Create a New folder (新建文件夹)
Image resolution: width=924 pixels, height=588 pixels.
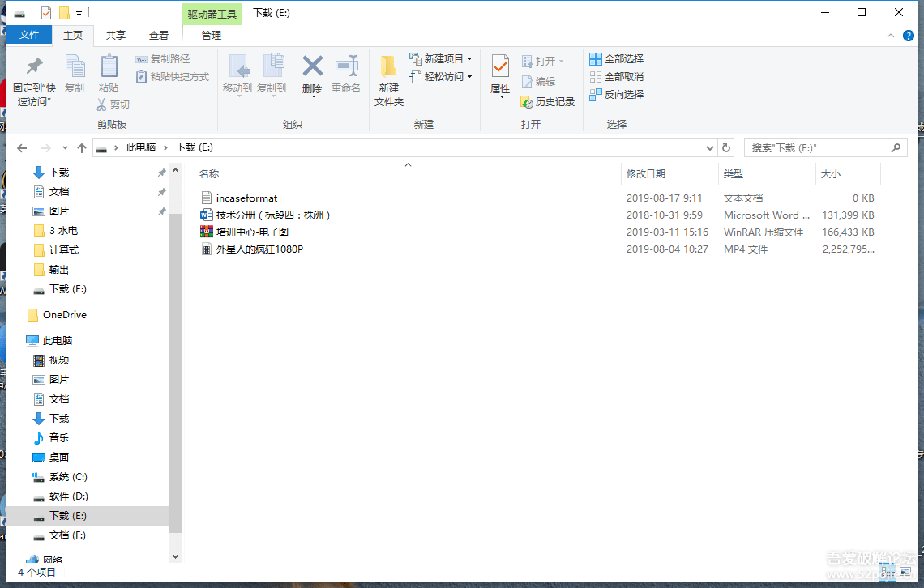tap(389, 81)
